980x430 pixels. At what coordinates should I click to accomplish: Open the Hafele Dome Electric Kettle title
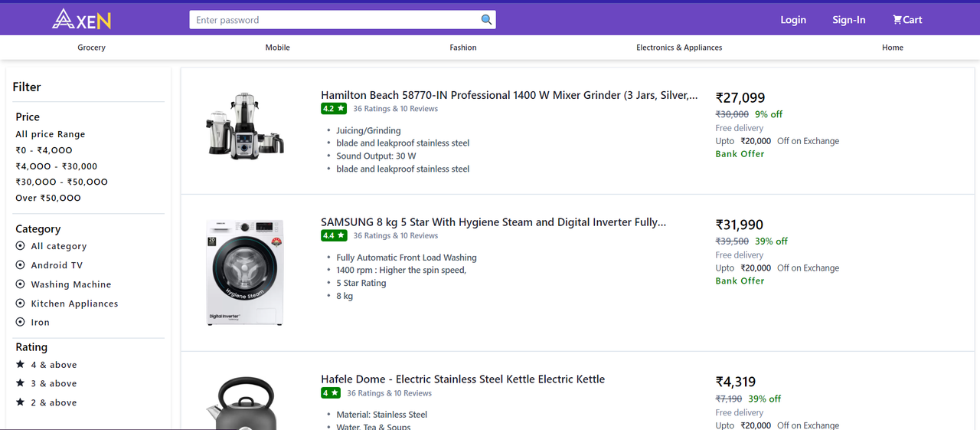coord(462,379)
